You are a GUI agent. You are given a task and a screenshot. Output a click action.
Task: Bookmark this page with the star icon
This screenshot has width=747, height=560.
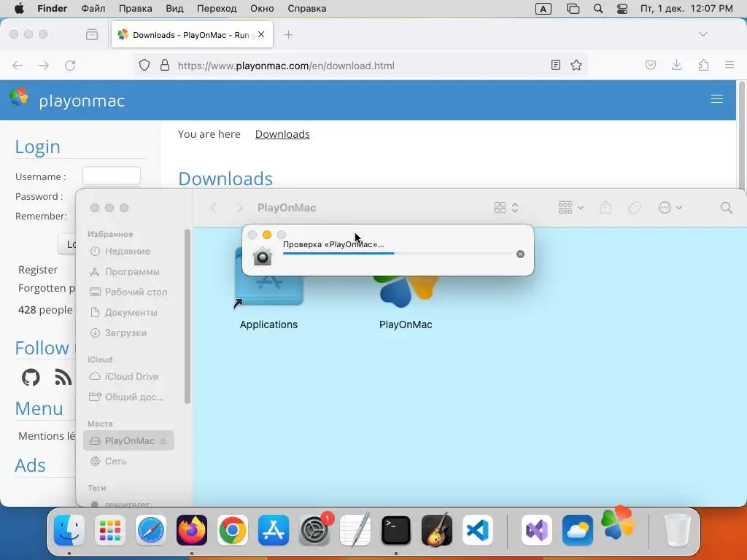coord(576,65)
